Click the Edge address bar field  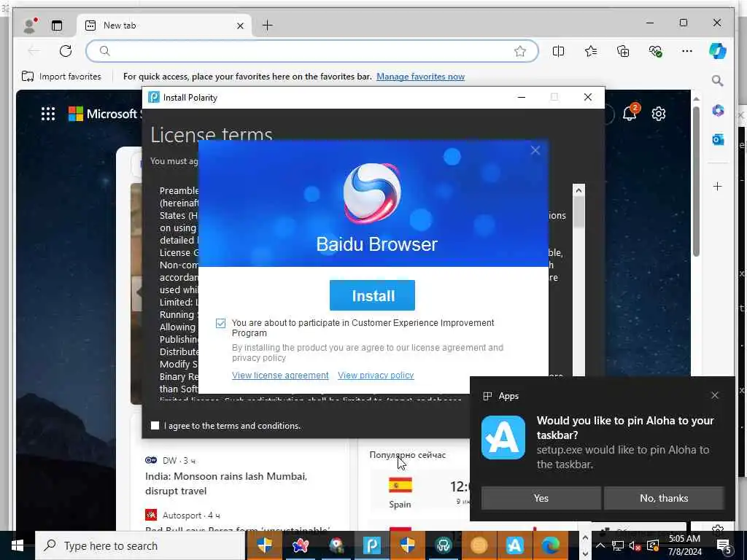312,51
